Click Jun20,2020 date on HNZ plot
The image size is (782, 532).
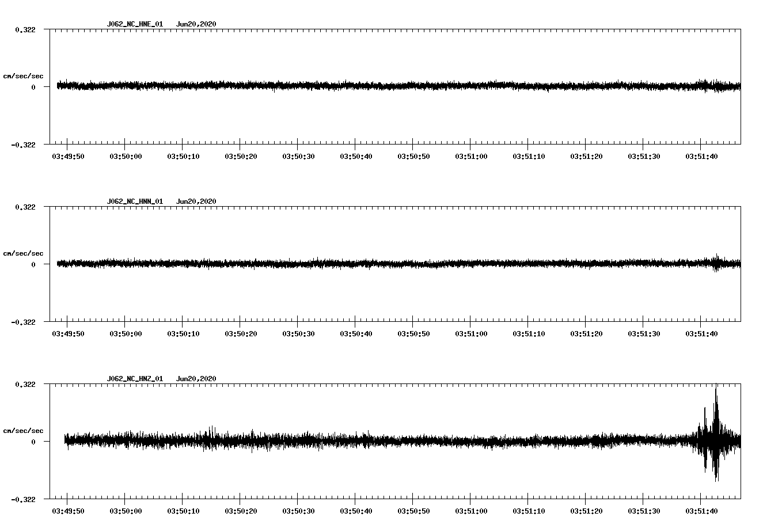tap(196, 379)
